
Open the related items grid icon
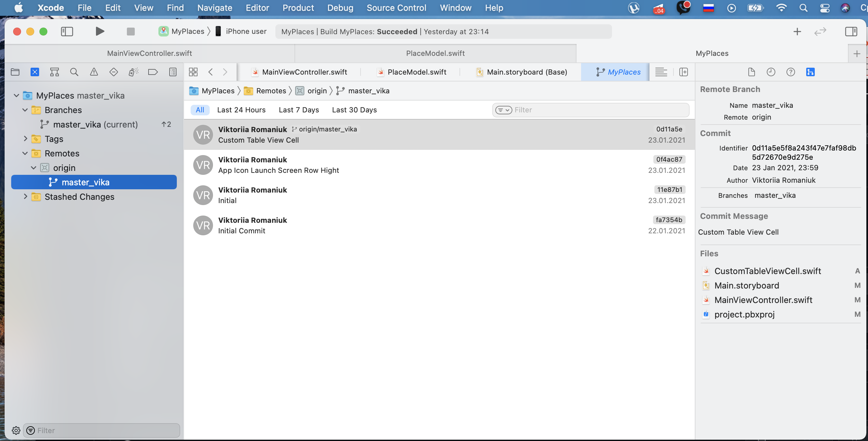193,72
